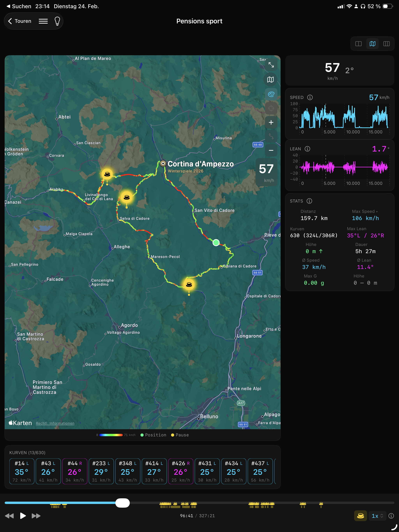Screen dimensions: 399x532
Task: Select the route/waypoints icon below the plus
Action: tap(271, 136)
